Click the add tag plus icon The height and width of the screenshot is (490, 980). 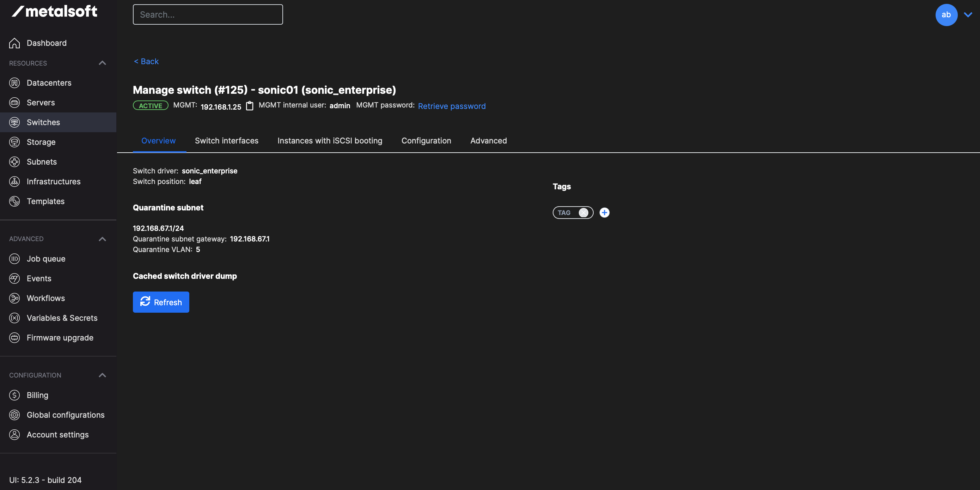point(604,213)
